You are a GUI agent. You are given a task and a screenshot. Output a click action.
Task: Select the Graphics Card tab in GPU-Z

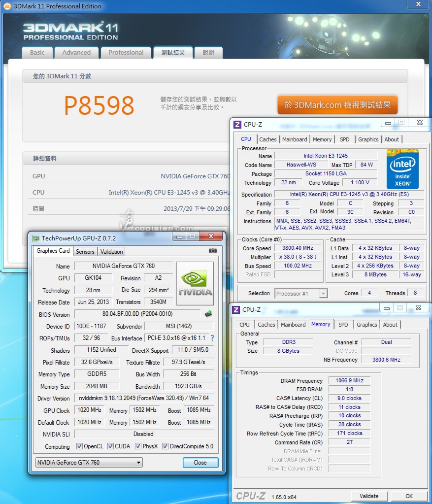pyautogui.click(x=53, y=251)
